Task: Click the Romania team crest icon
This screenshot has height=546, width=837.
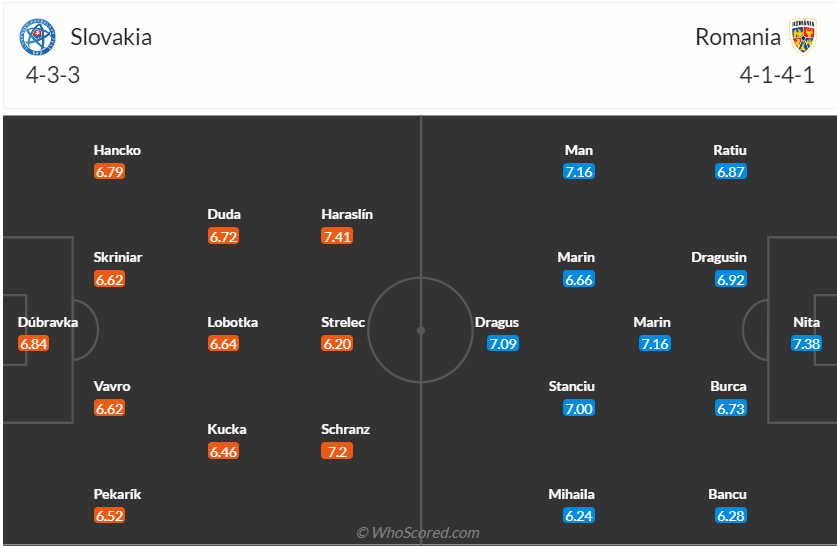Action: (x=803, y=37)
